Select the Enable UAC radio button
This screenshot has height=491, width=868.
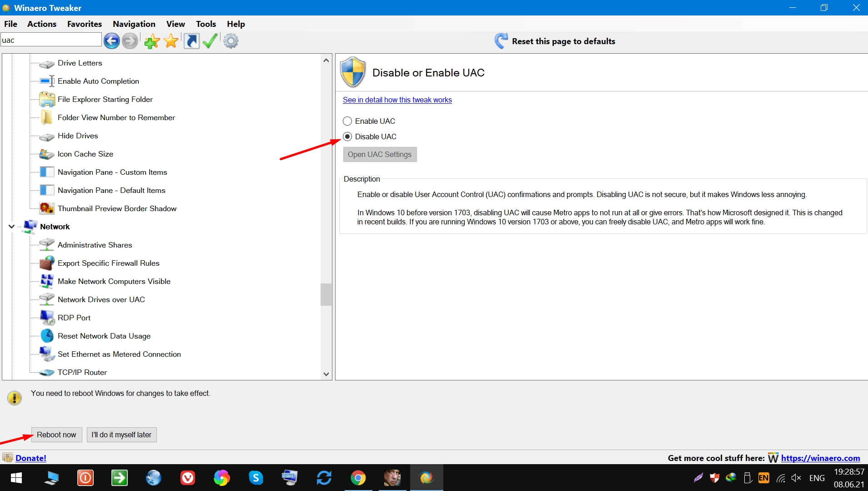(347, 121)
